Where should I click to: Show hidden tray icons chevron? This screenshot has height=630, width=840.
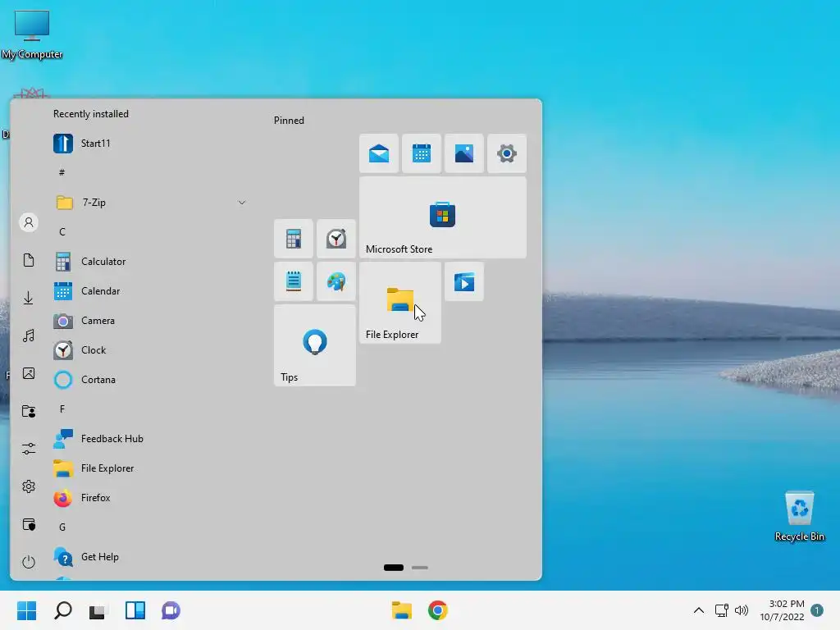[x=699, y=610]
